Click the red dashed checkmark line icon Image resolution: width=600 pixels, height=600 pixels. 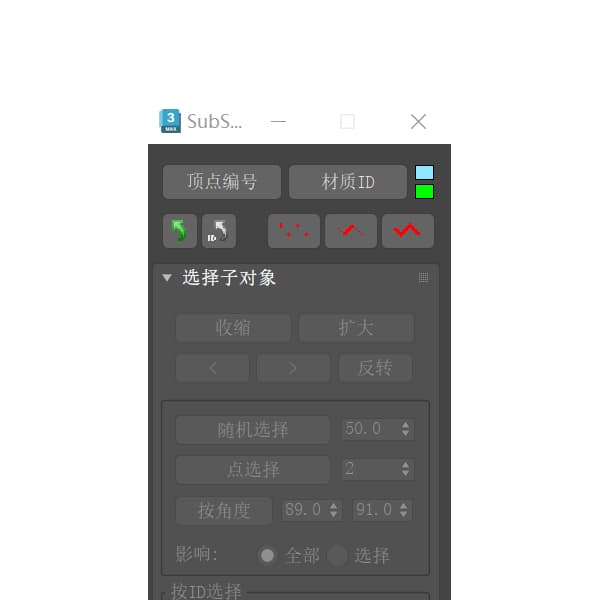(351, 231)
